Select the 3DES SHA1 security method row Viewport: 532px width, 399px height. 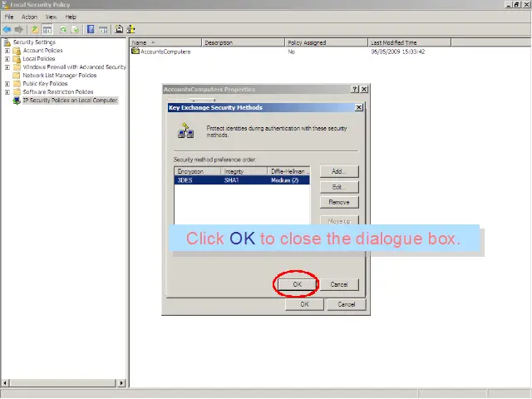[241, 180]
